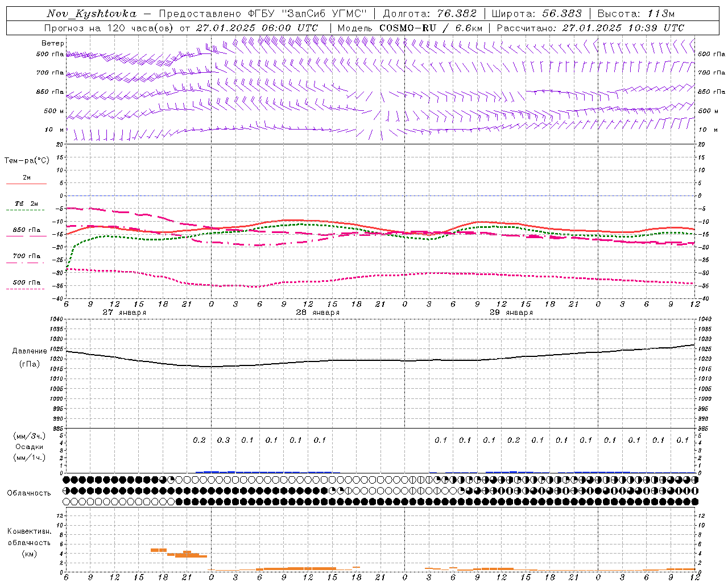
Task: Click the '(км)' unit under convective cloudiness
Action: coord(29,553)
